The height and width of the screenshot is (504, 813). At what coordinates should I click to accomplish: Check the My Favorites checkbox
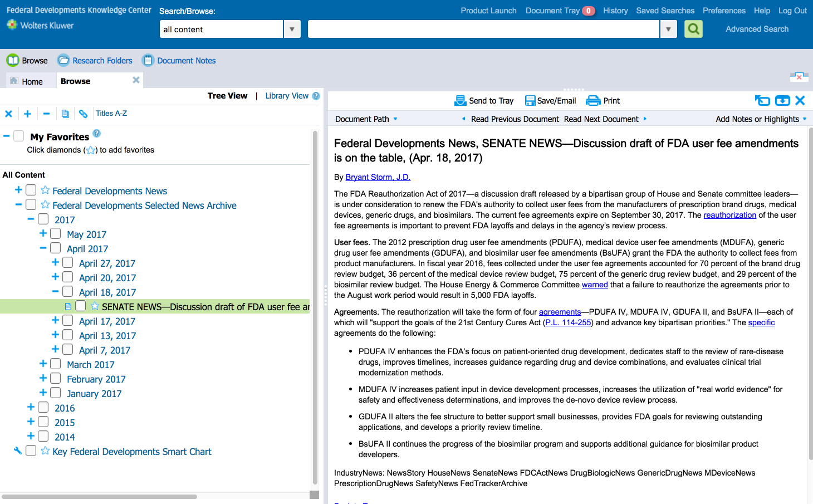[x=19, y=136]
